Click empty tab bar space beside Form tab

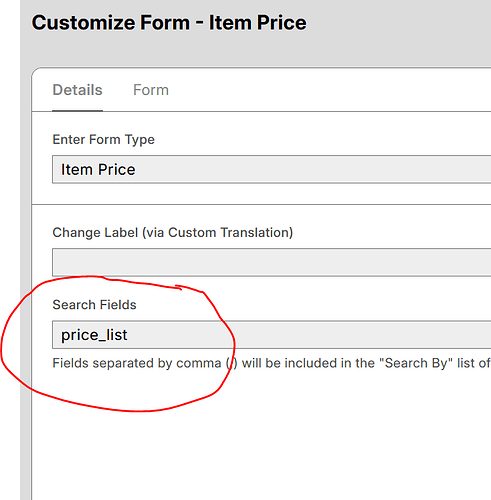point(330,90)
